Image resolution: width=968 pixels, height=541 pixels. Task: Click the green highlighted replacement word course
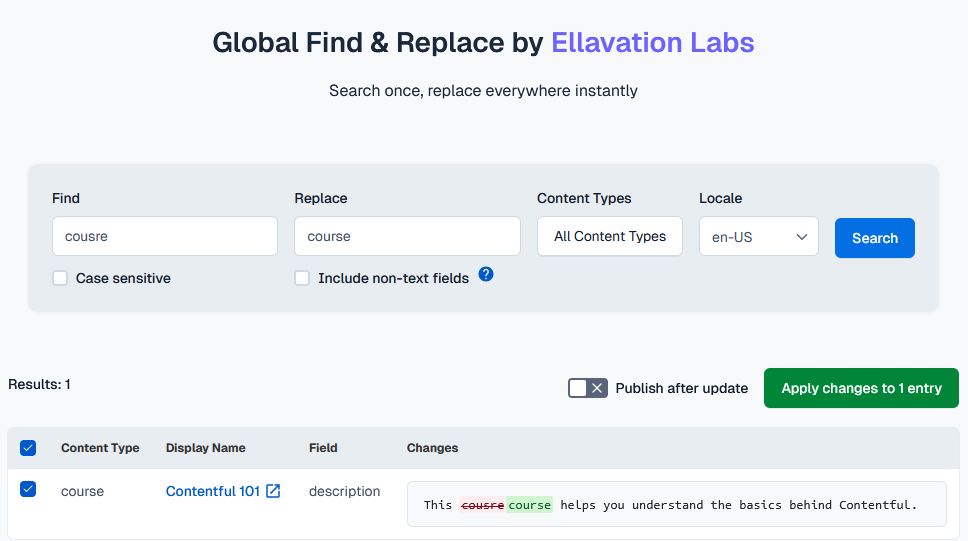coord(529,505)
